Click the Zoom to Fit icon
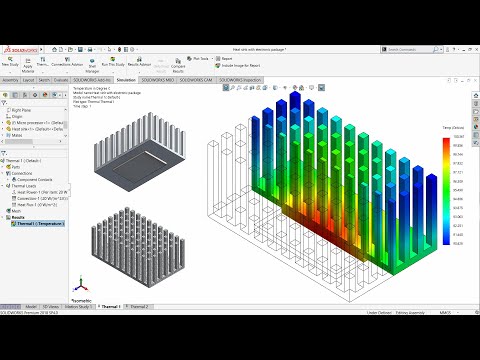 226,88
